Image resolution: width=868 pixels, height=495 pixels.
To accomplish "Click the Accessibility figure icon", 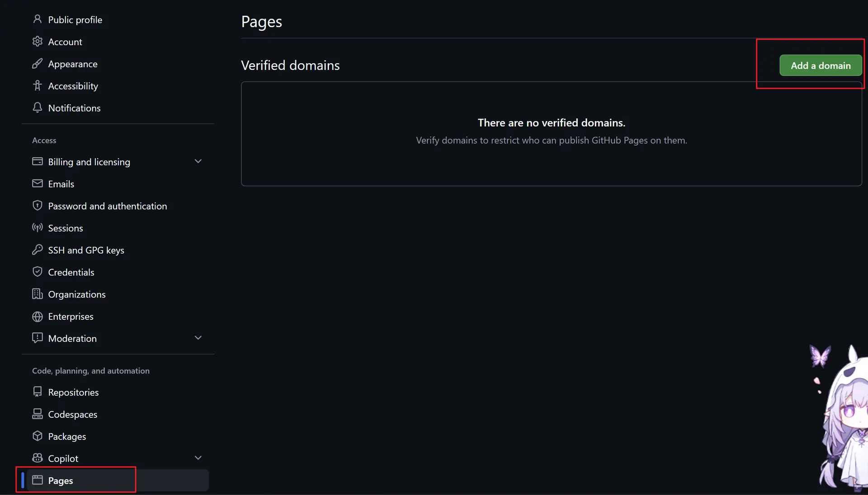I will (38, 86).
